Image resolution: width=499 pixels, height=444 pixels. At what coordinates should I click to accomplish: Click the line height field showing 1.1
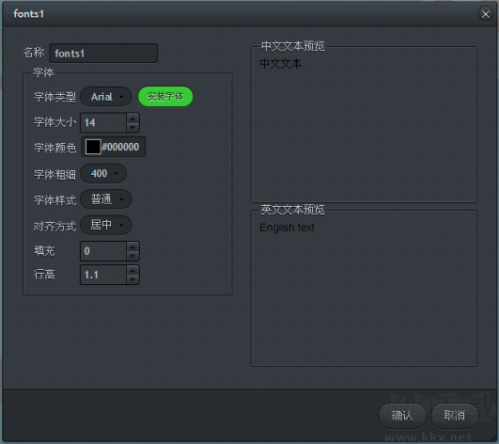click(x=104, y=275)
